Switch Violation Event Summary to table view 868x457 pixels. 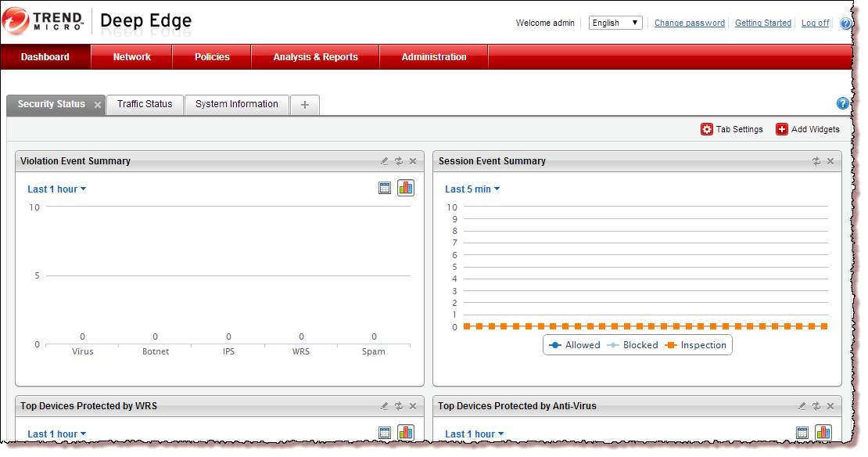(x=385, y=188)
